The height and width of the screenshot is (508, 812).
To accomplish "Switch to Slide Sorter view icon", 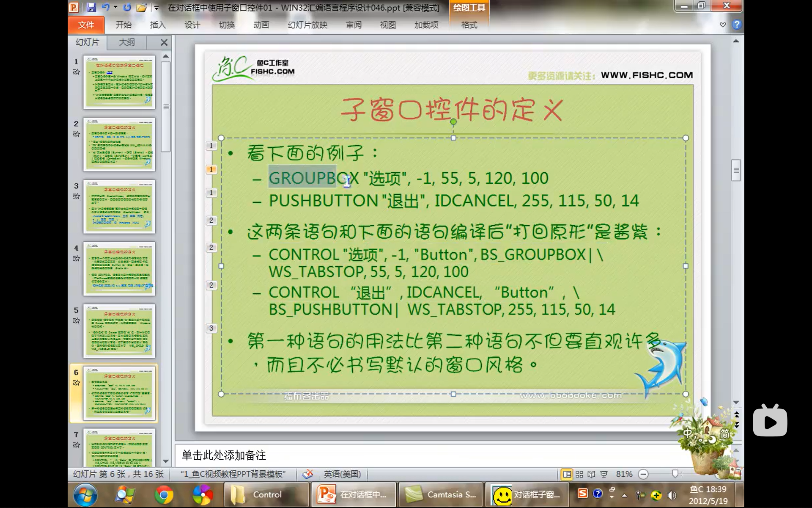I will (579, 474).
